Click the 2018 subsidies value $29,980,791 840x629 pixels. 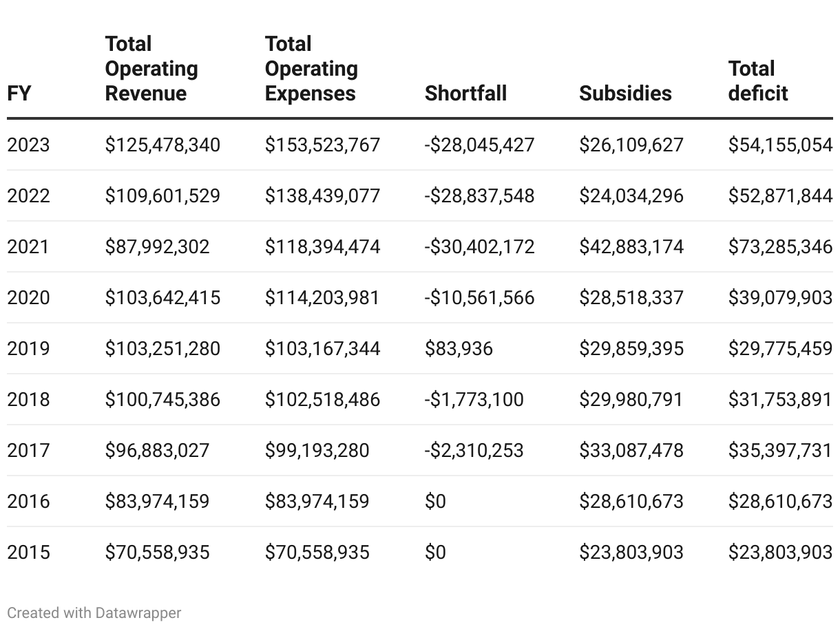(x=631, y=400)
